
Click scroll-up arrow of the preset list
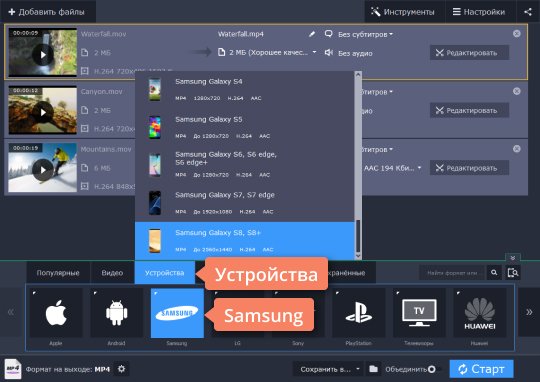(358, 74)
